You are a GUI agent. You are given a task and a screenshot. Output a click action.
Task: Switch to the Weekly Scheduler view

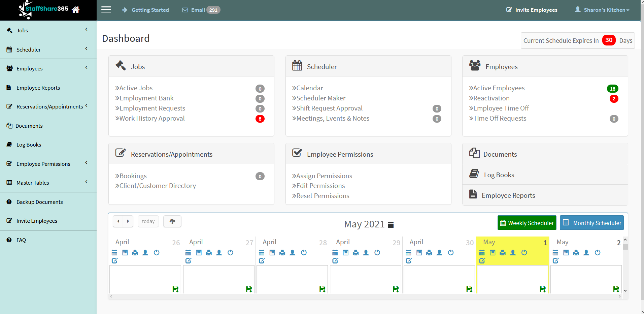(527, 223)
